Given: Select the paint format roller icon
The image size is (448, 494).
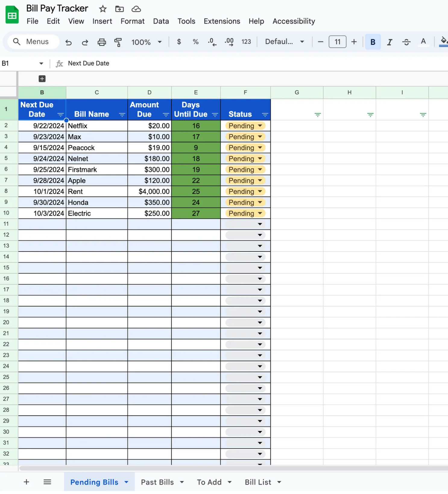Looking at the screenshot, I should [118, 42].
